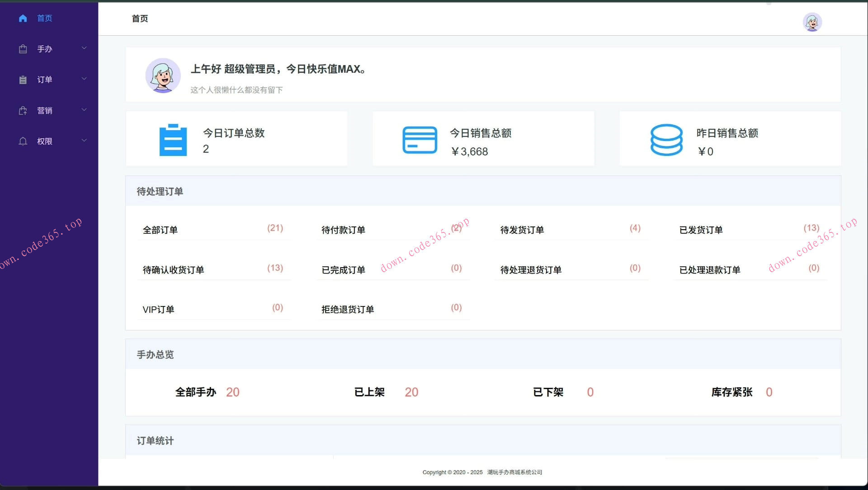Open the 待付款订单 list

point(343,230)
